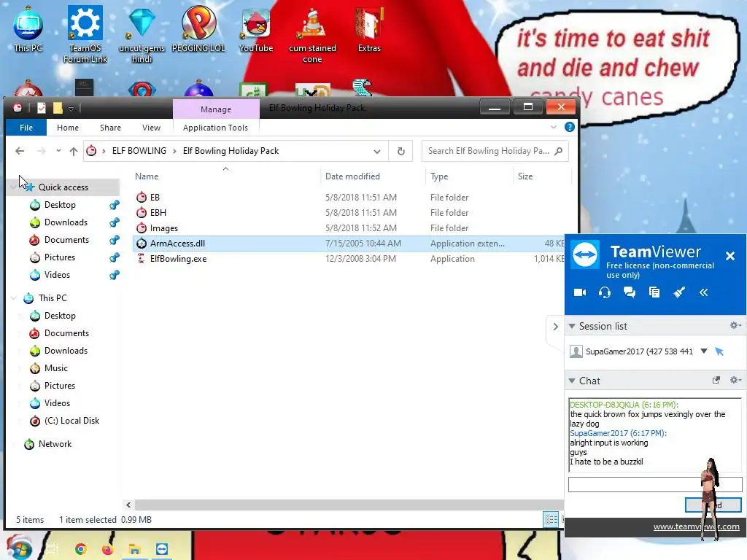747x560 pixels.
Task: Open the Session list gear settings
Action: point(735,325)
